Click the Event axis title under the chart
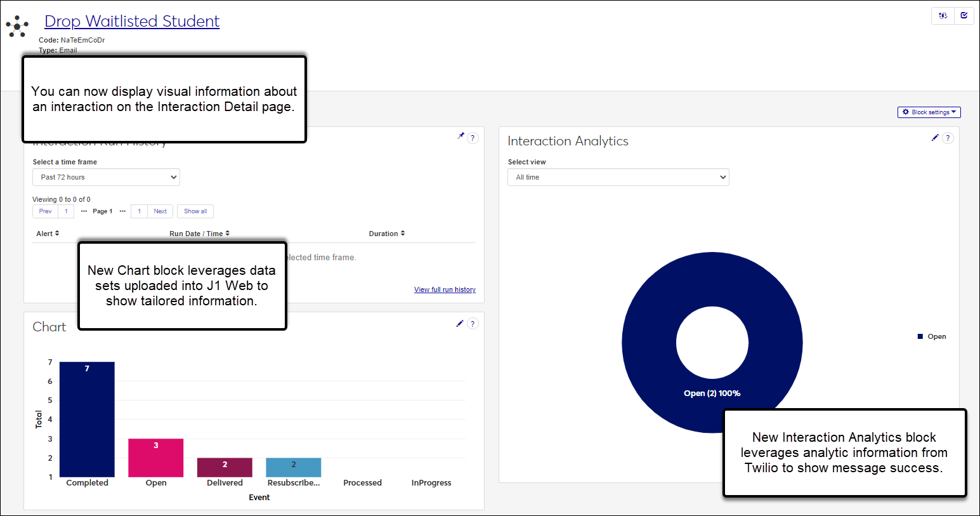 point(259,498)
